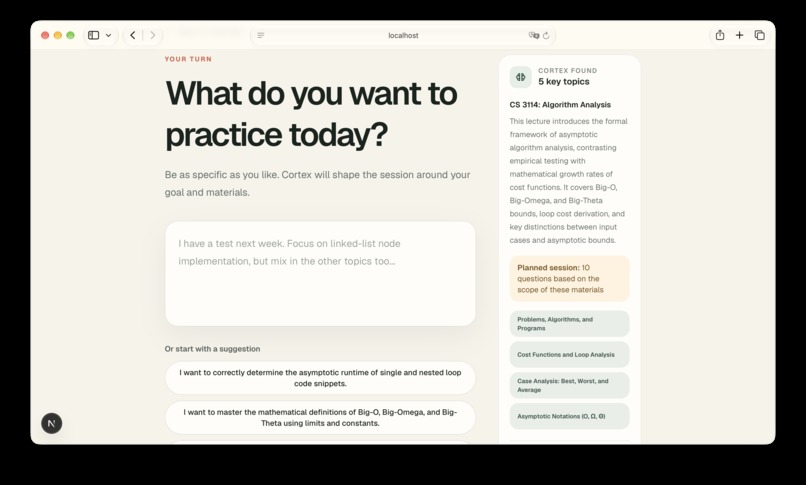The width and height of the screenshot is (806, 485).
Task: Click the 'Or start with a suggestion' text
Action: [x=212, y=349]
